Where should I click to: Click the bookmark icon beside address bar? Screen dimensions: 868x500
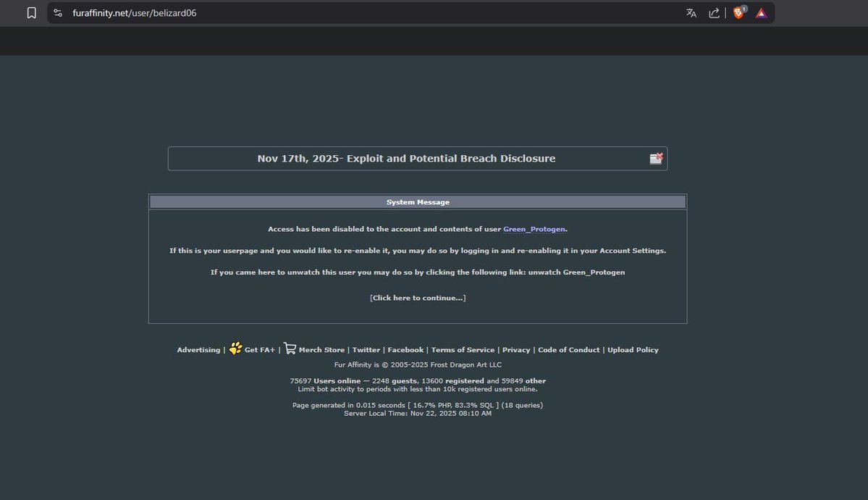click(x=32, y=13)
